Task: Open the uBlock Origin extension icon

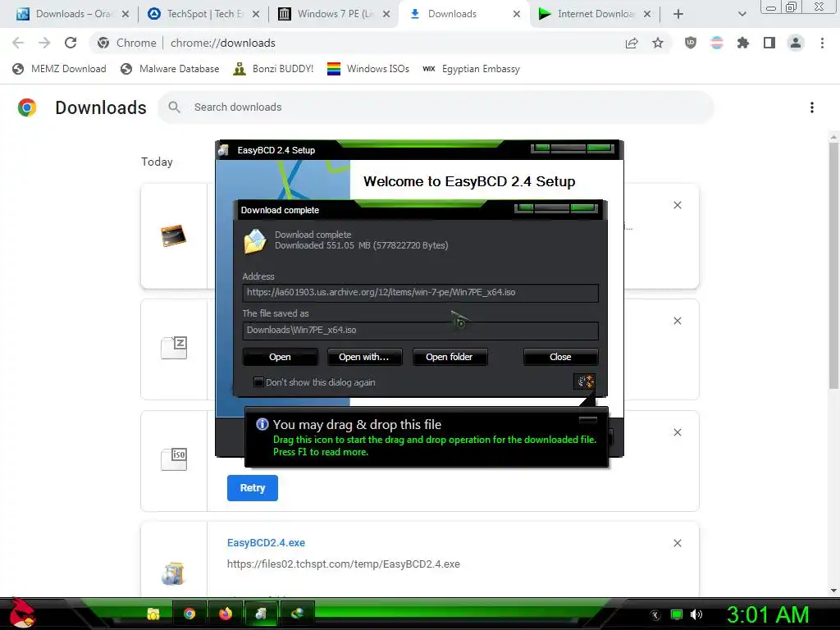Action: 691,43
